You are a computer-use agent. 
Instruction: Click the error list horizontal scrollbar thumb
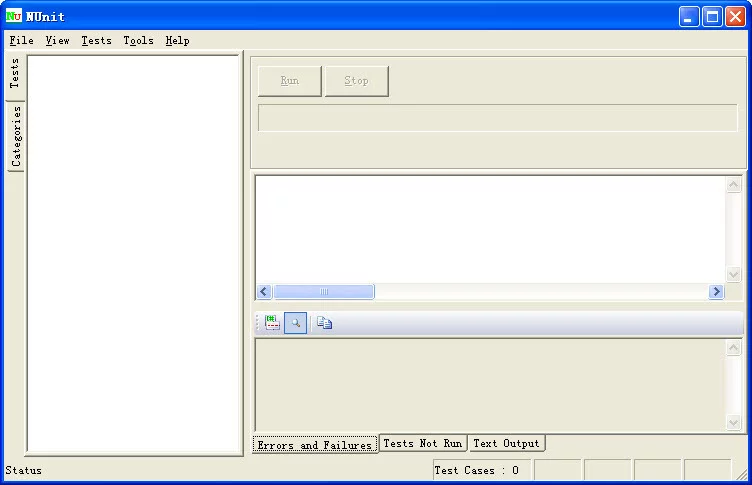(324, 292)
